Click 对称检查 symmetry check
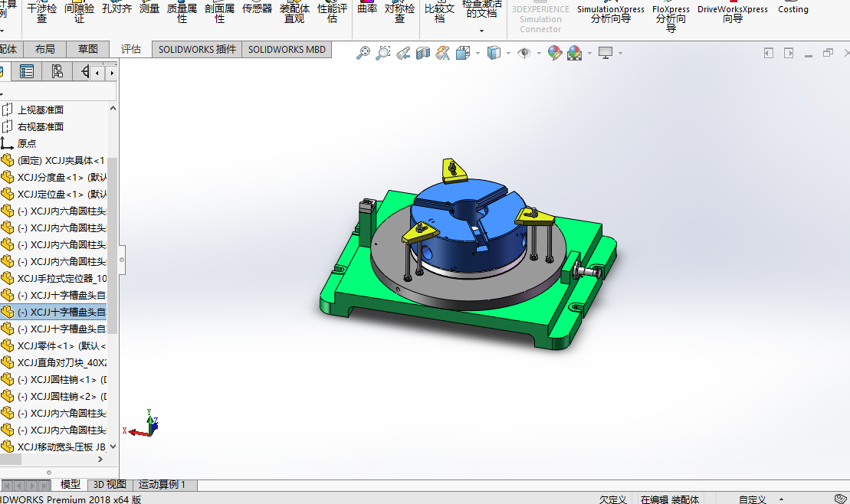 [399, 13]
